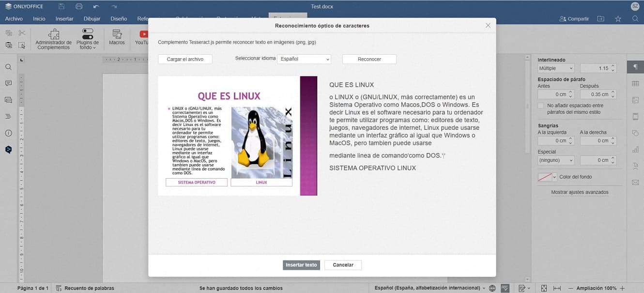Toggle spell checking icon in status bar
The image size is (644, 293).
(505, 288)
